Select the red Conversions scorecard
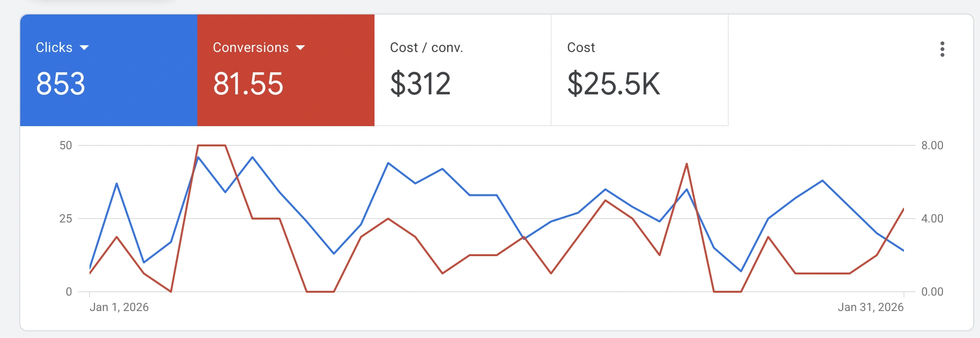 pos(286,70)
